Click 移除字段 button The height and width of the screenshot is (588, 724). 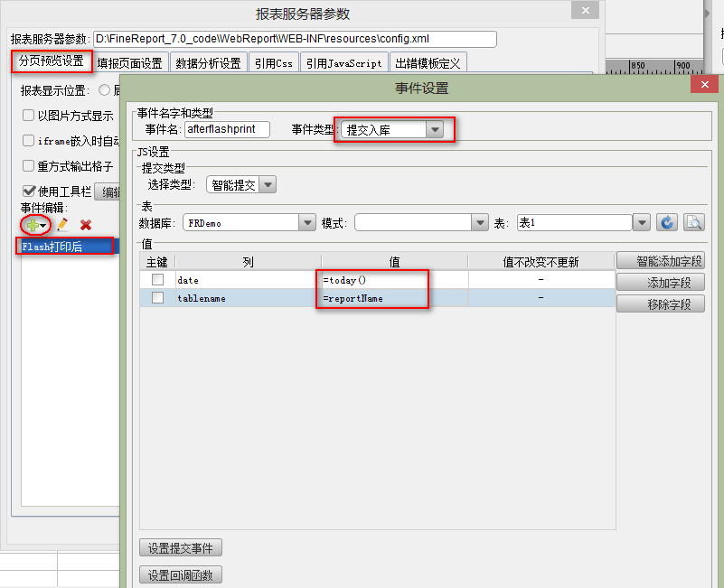[x=661, y=304]
